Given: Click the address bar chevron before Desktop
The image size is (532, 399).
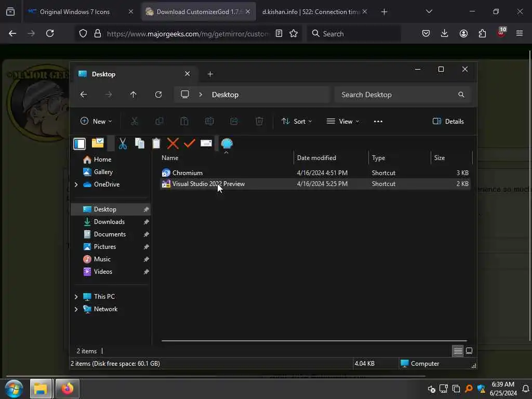Looking at the screenshot, I should 201,95.
